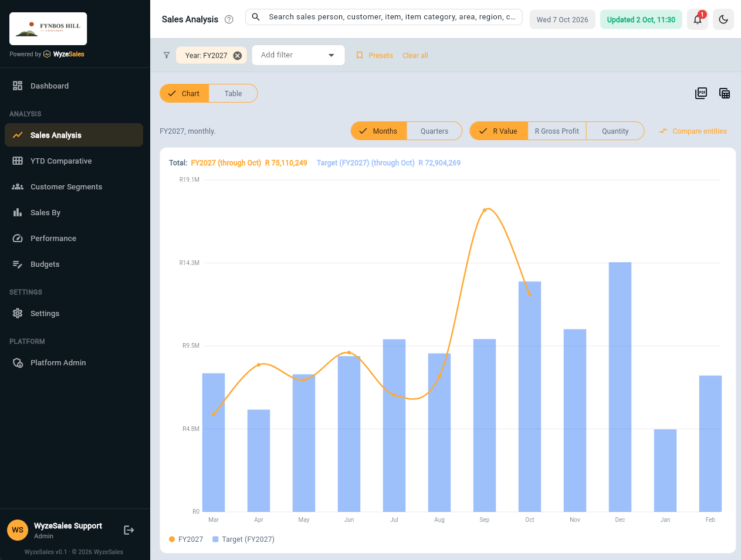The height and width of the screenshot is (560, 741).
Task: Click the Budgets edit-list icon
Action: [18, 264]
